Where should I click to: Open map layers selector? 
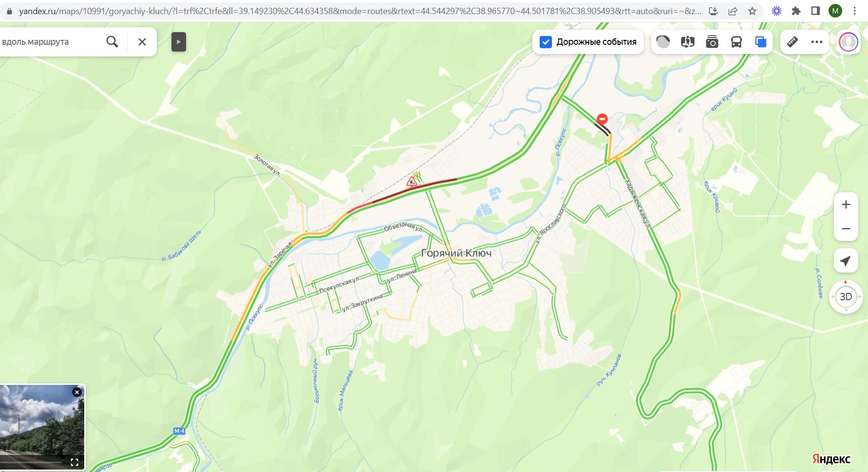[760, 42]
